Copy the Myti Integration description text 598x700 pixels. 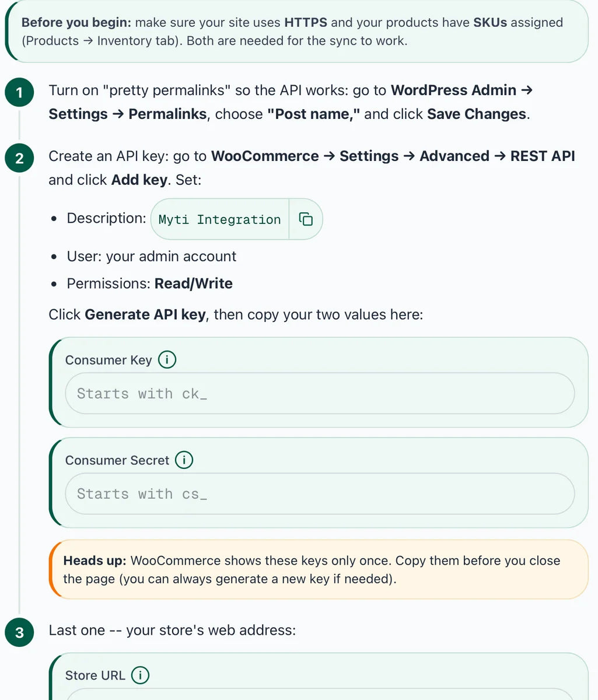(306, 219)
